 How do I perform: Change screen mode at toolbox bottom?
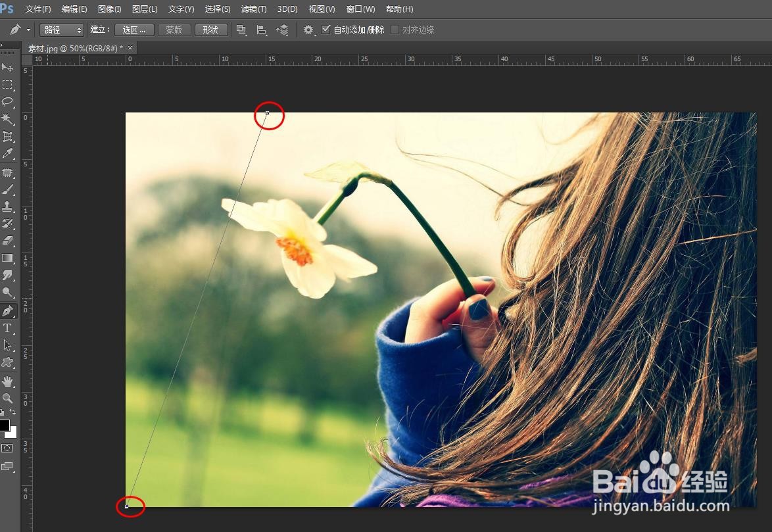click(7, 466)
